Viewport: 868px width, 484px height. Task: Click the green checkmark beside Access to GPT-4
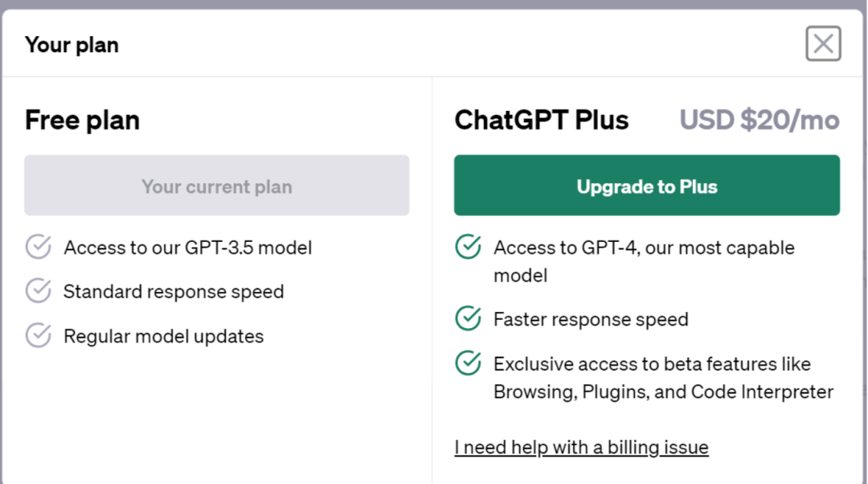[x=468, y=248]
